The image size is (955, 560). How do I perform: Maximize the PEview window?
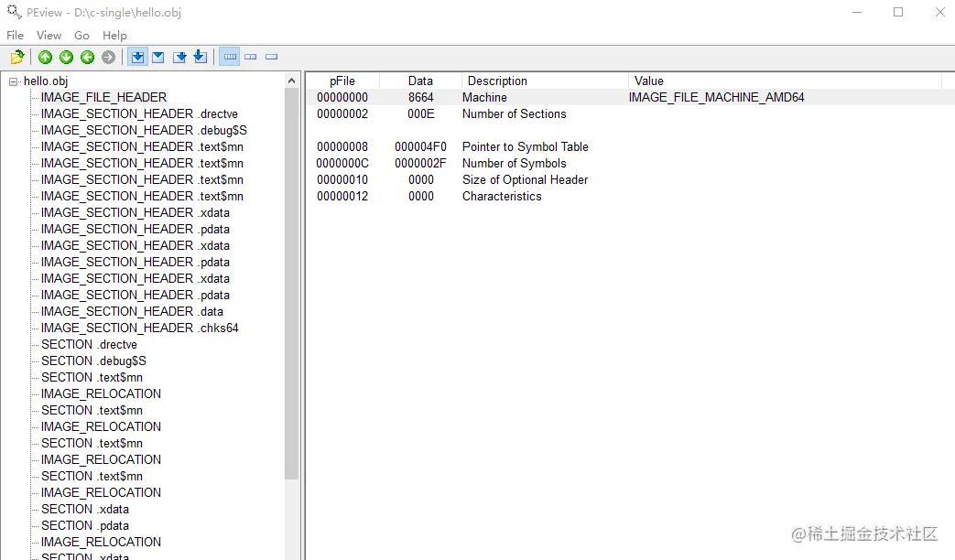click(x=898, y=12)
